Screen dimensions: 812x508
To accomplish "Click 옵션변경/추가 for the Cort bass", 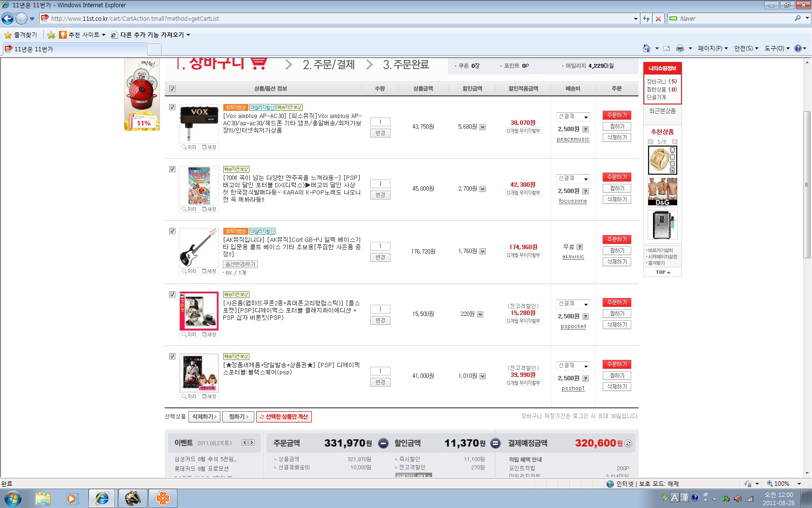I will tap(240, 264).
